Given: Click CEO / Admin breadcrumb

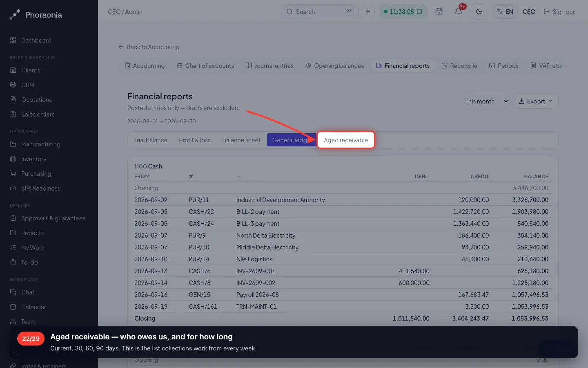Looking at the screenshot, I should coord(125,12).
